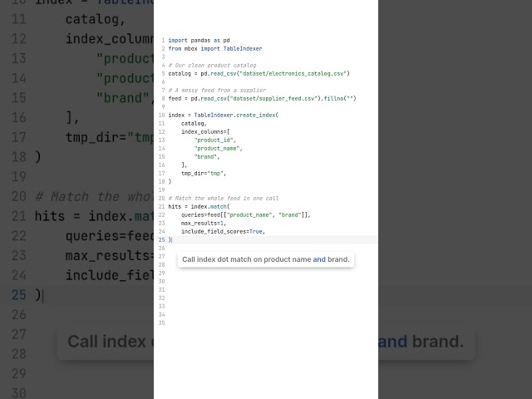Click small line number 25 in center gutter

[x=161, y=240]
